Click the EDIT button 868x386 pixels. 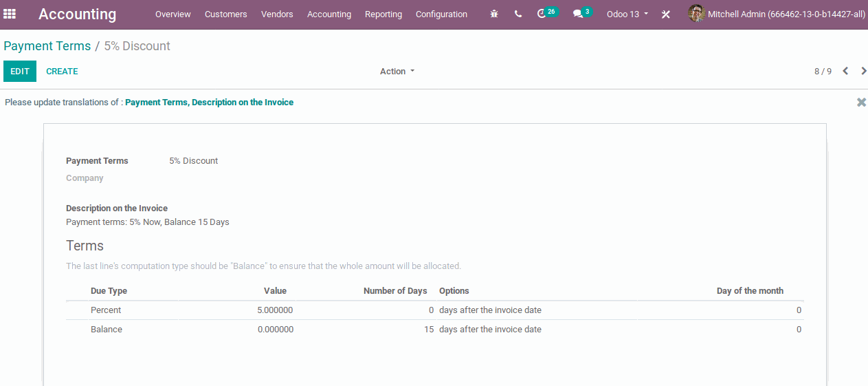[x=20, y=72]
